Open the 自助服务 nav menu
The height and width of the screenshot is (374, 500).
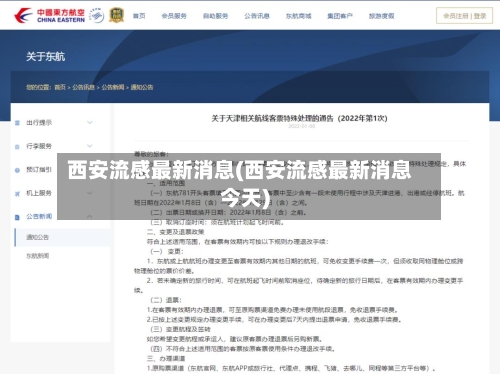[215, 16]
